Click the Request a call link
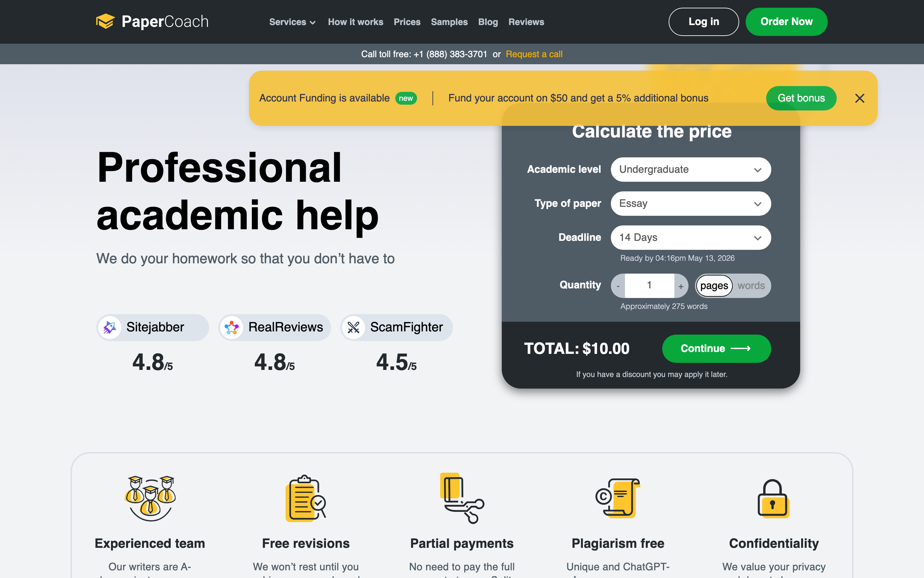Viewport: 924px width, 578px height. [x=534, y=54]
